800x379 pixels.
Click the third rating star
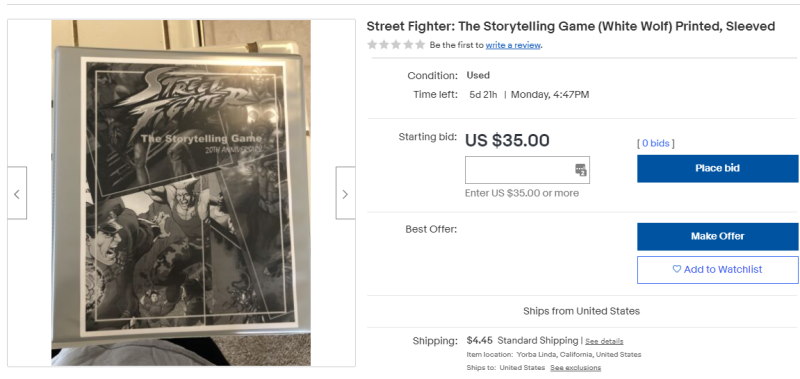click(396, 45)
